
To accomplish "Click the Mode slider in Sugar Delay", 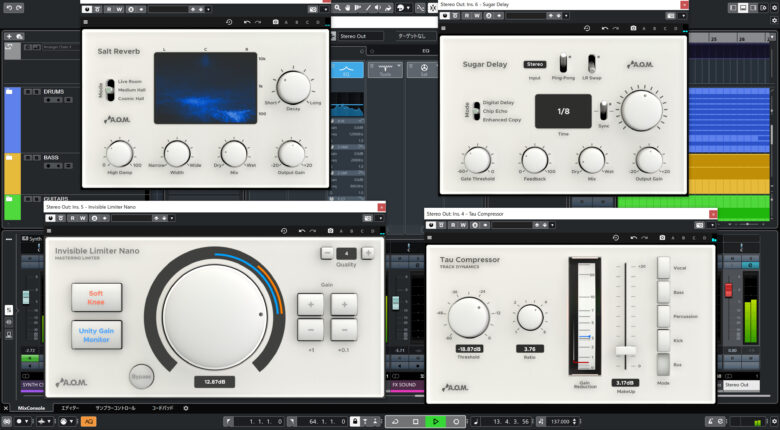I will pyautogui.click(x=476, y=111).
